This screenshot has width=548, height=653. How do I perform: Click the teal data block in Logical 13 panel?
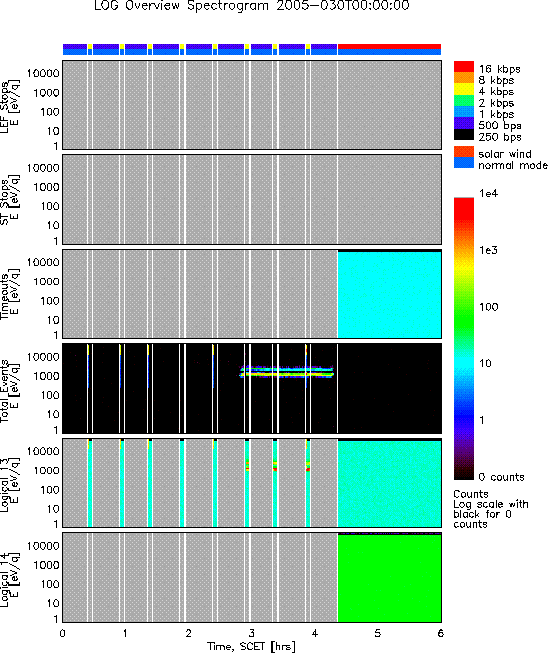[389, 484]
